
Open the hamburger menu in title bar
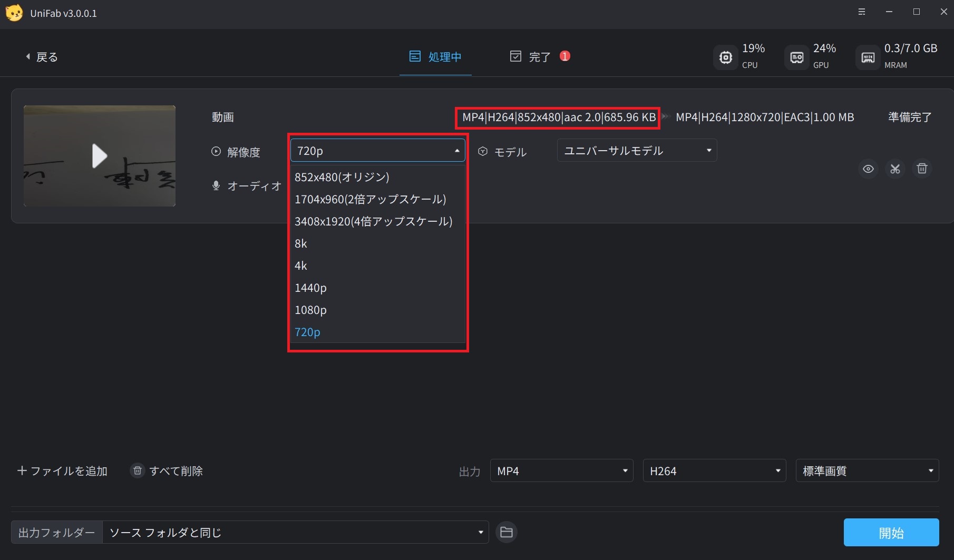pos(862,12)
